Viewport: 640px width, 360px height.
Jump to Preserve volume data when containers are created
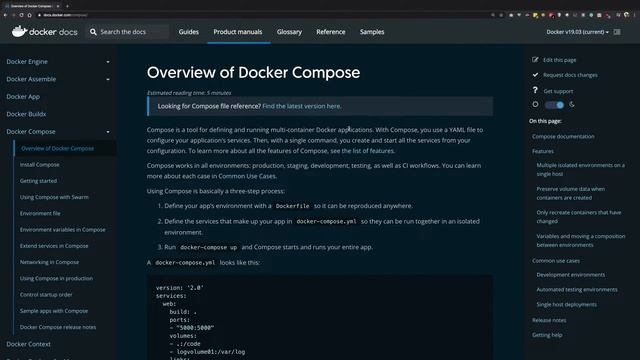point(571,193)
